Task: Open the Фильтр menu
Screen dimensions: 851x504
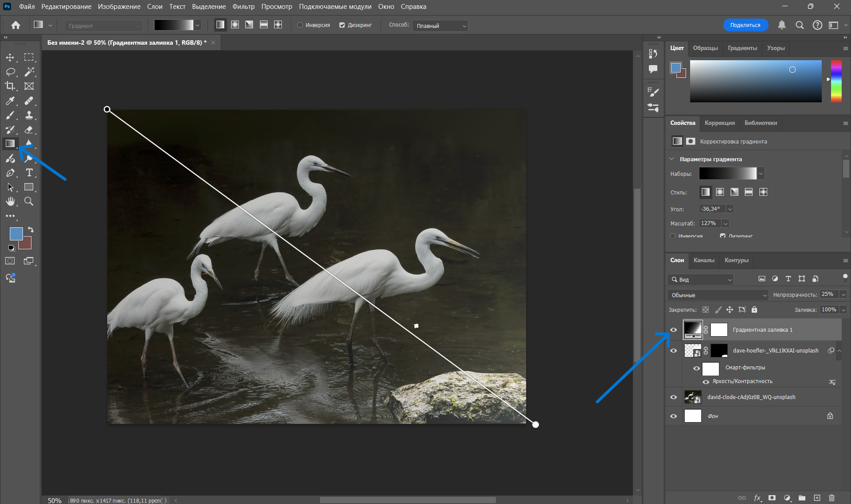Action: 243,7
